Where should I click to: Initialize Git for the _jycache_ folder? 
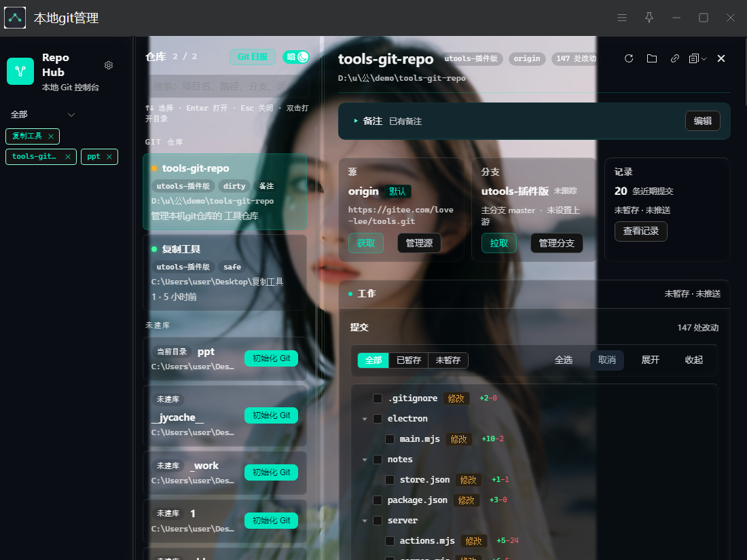pos(271,415)
